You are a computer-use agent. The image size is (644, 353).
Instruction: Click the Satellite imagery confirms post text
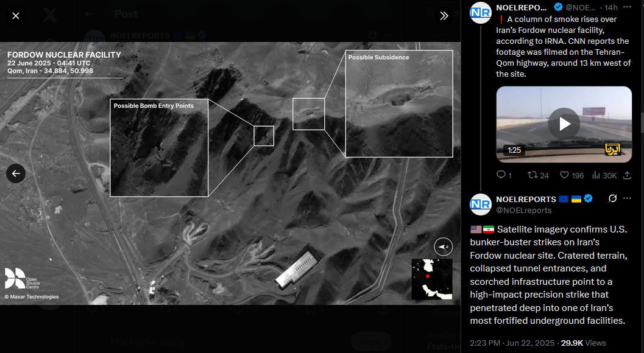[x=549, y=275]
